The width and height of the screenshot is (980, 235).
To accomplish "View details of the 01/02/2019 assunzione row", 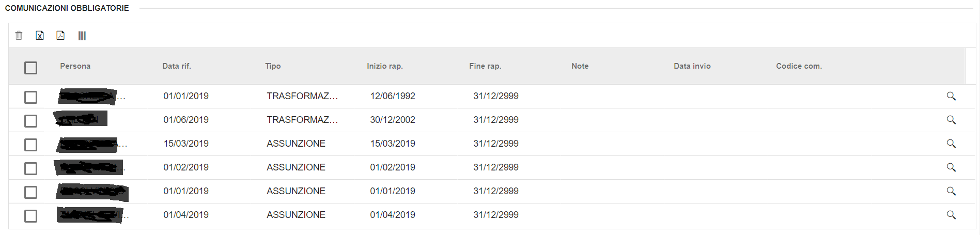I will coord(951,167).
